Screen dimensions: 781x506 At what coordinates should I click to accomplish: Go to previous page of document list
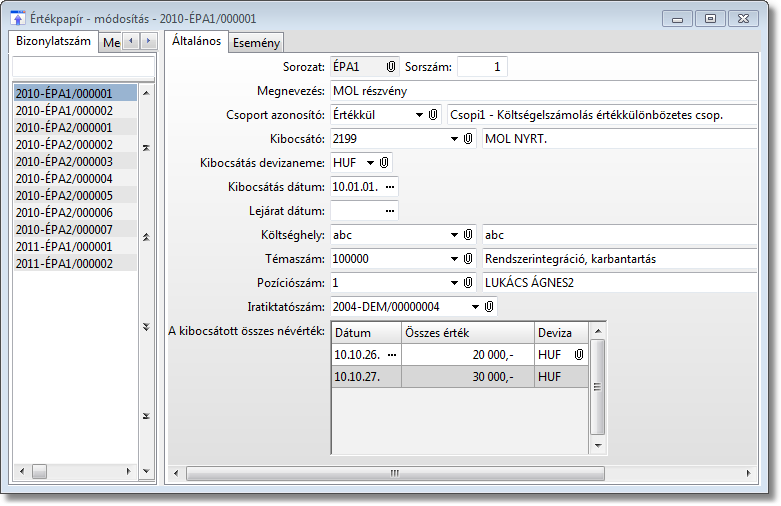146,237
